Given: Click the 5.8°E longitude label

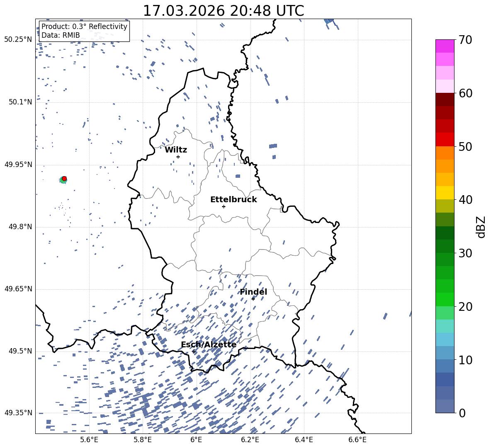Looking at the screenshot, I should [143, 440].
